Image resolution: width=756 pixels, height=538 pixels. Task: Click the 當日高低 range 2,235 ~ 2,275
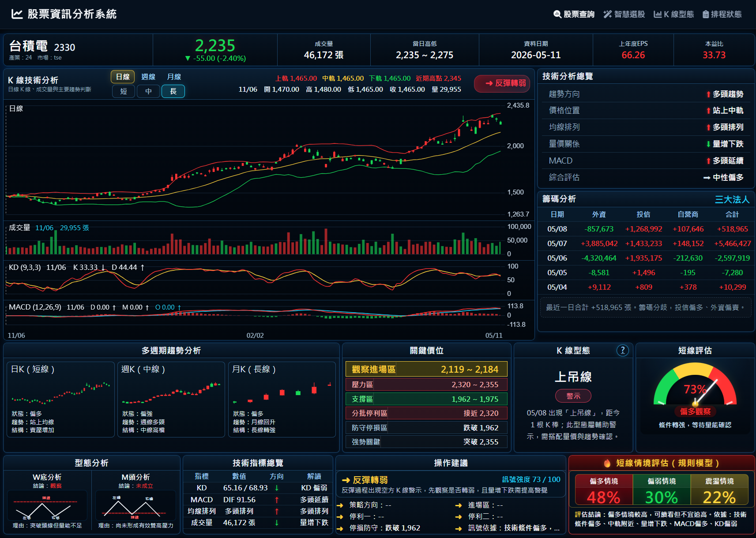coord(425,55)
